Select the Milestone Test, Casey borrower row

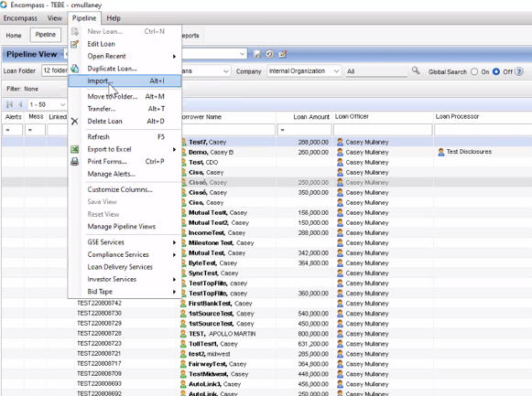pyautogui.click(x=222, y=243)
